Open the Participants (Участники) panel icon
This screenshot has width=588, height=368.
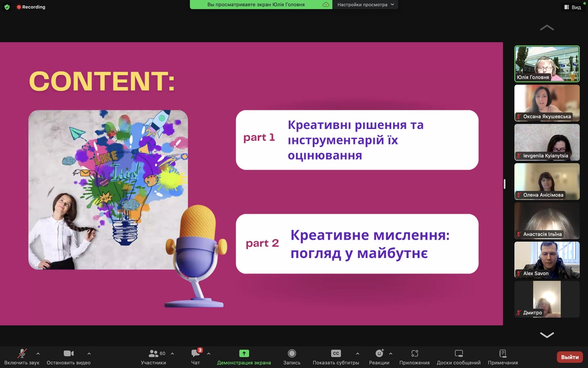pyautogui.click(x=153, y=354)
